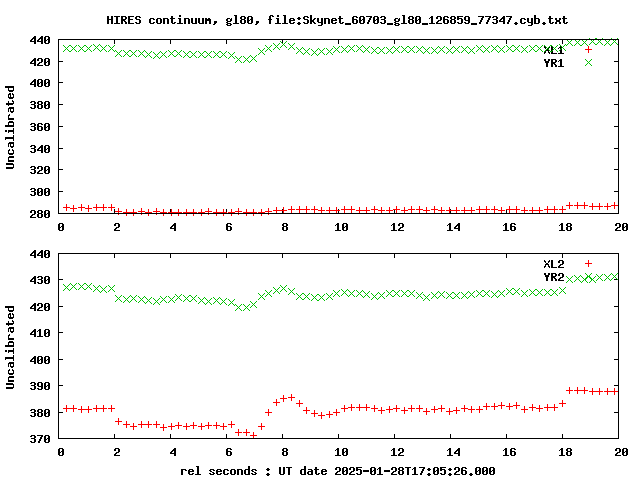This screenshot has height=480, width=640.
Task: Click the 340 y-axis tick label
Action: pos(40,149)
